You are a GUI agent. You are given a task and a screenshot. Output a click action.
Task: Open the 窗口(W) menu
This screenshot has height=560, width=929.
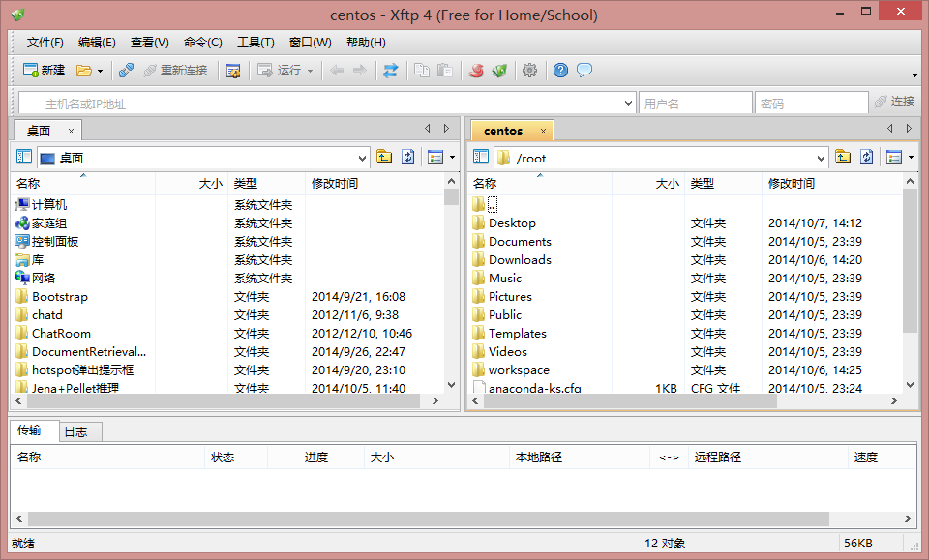310,42
